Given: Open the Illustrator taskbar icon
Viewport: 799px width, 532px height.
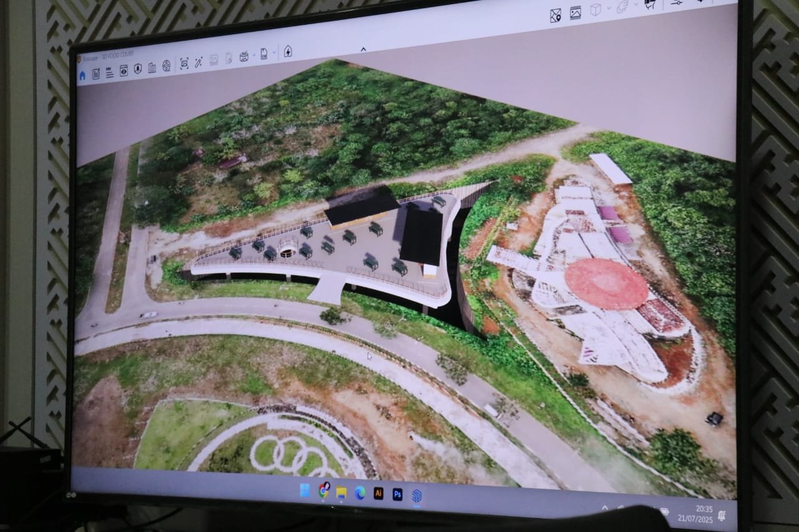Looking at the screenshot, I should (x=378, y=493).
